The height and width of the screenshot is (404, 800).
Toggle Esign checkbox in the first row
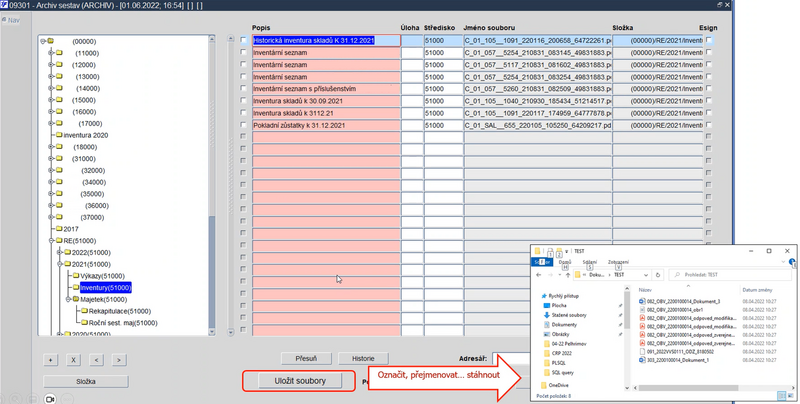tap(709, 41)
